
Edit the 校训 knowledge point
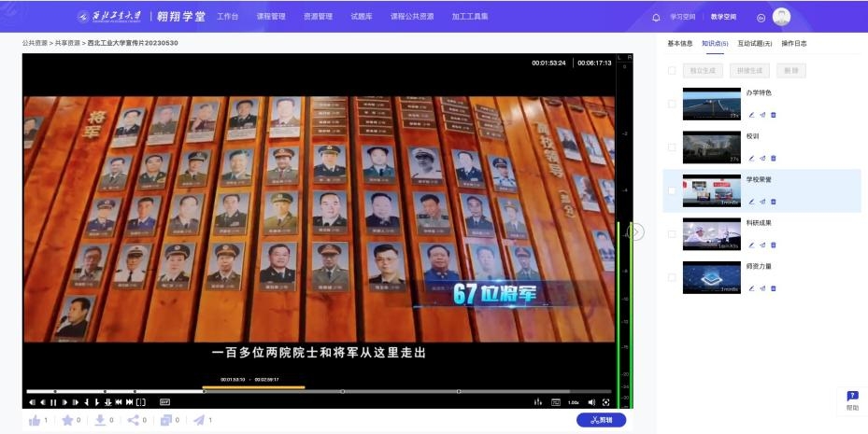click(751, 158)
